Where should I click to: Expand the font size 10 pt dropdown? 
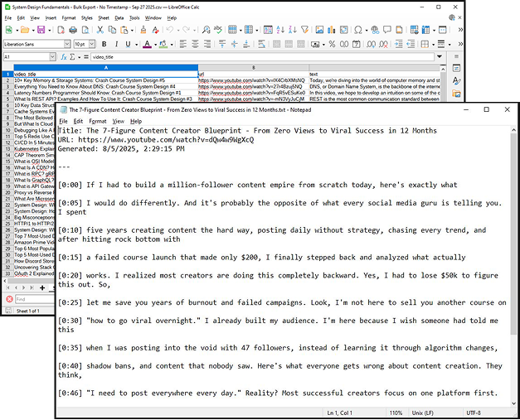click(91, 44)
